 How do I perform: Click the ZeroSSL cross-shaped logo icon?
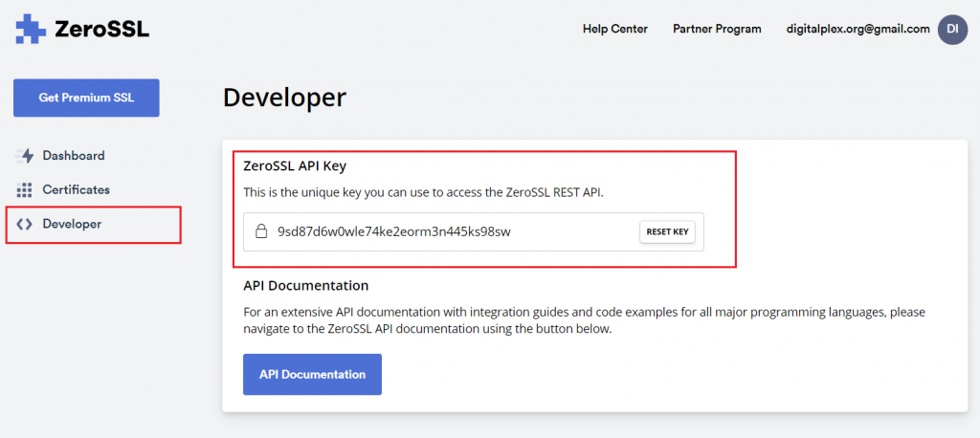pyautogui.click(x=31, y=30)
